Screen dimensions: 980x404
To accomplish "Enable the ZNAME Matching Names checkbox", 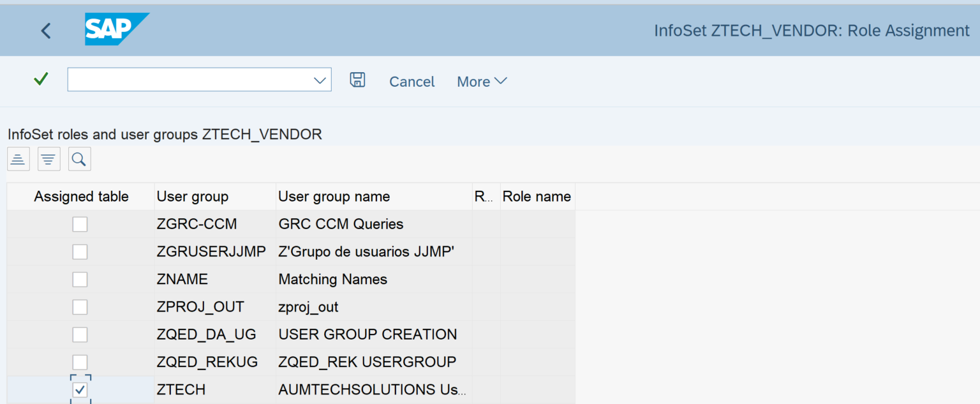I will click(80, 279).
